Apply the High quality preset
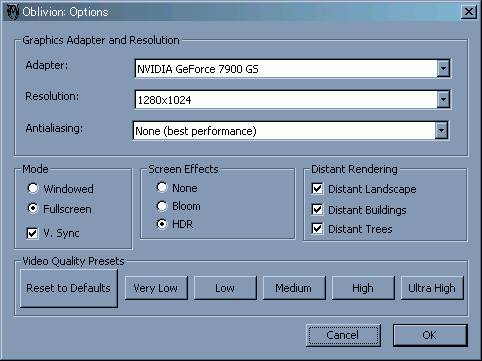This screenshot has height=361, width=482. [x=363, y=288]
